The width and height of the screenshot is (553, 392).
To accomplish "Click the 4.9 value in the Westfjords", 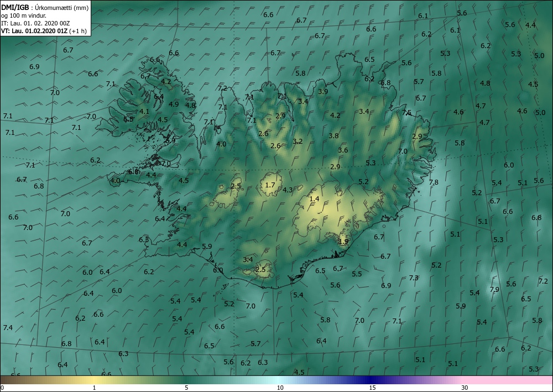I will tap(174, 104).
